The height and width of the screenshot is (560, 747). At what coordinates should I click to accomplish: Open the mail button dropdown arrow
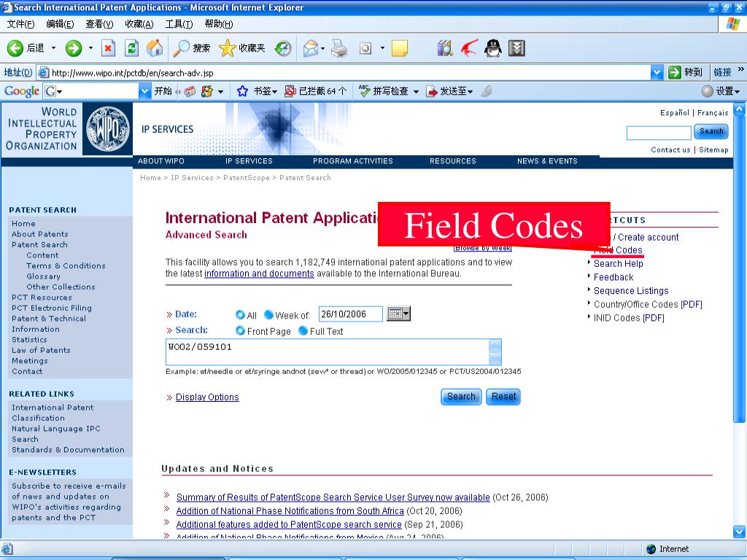point(322,48)
